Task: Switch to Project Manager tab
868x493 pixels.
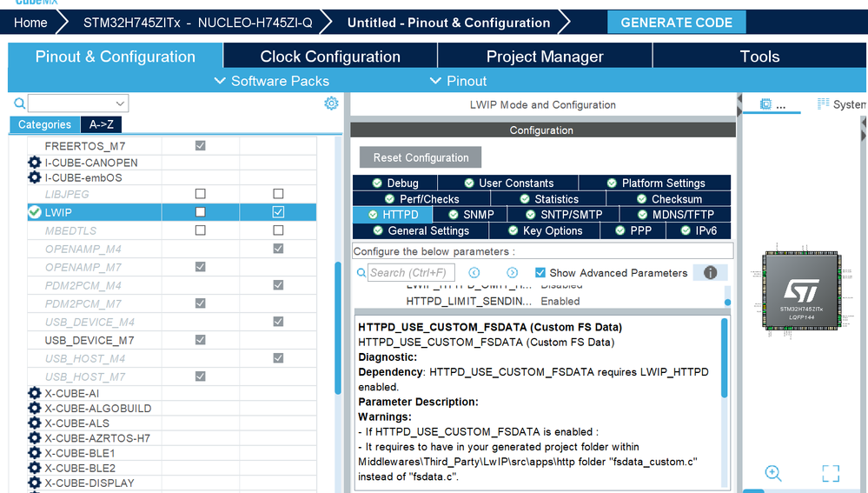Action: point(545,57)
